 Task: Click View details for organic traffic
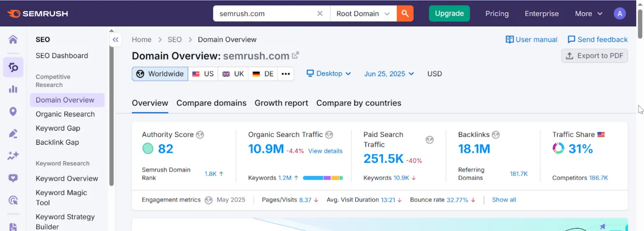(325, 151)
